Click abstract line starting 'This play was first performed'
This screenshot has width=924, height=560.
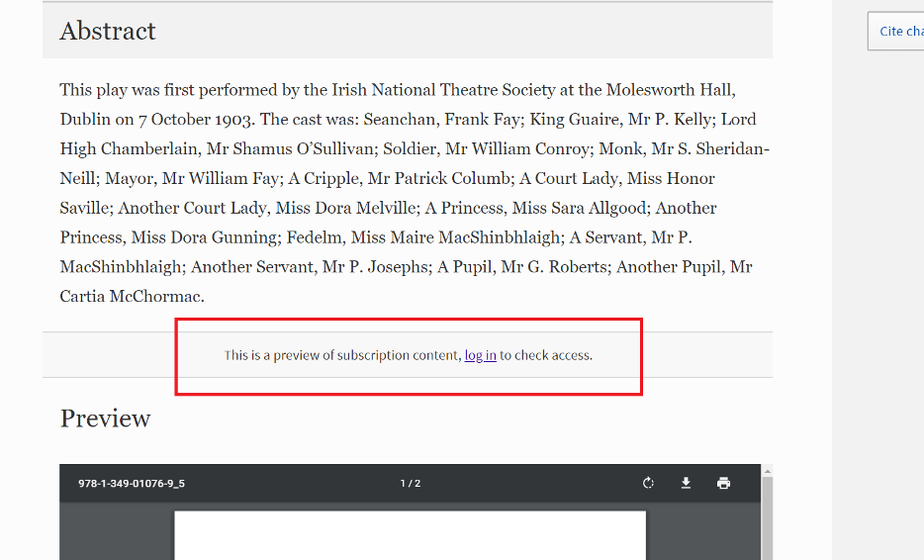(x=398, y=90)
